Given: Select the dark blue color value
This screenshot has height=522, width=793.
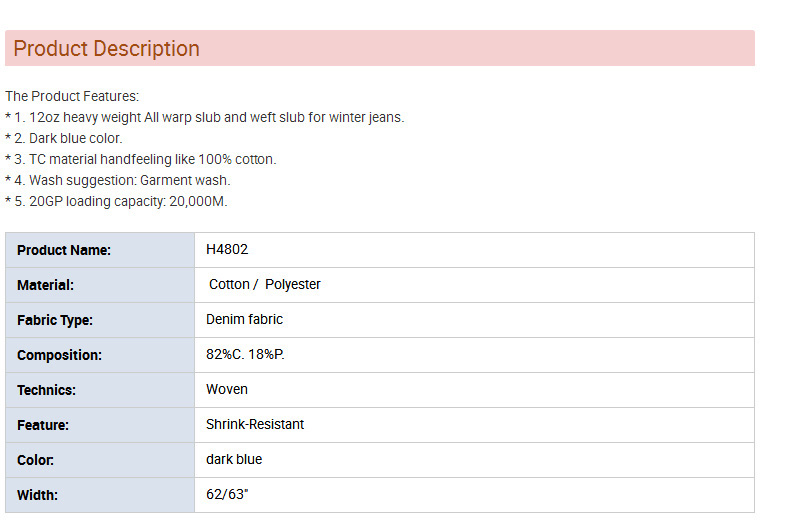Looking at the screenshot, I should point(234,459).
